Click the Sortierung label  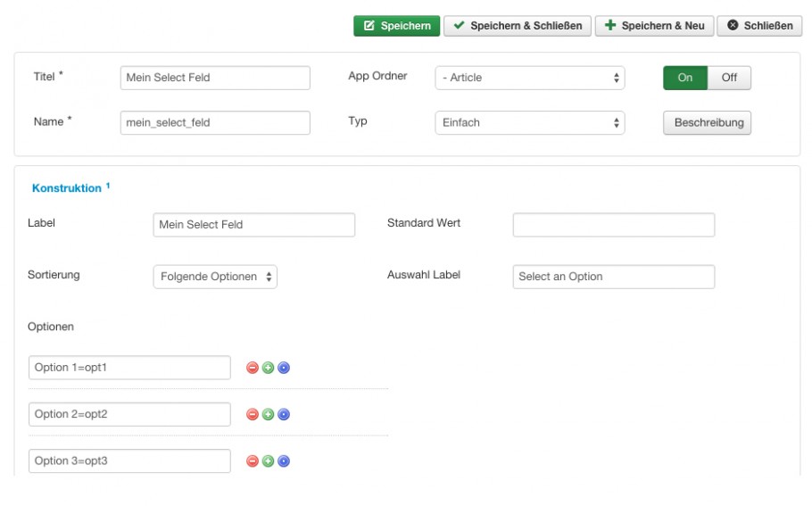pyautogui.click(x=54, y=275)
